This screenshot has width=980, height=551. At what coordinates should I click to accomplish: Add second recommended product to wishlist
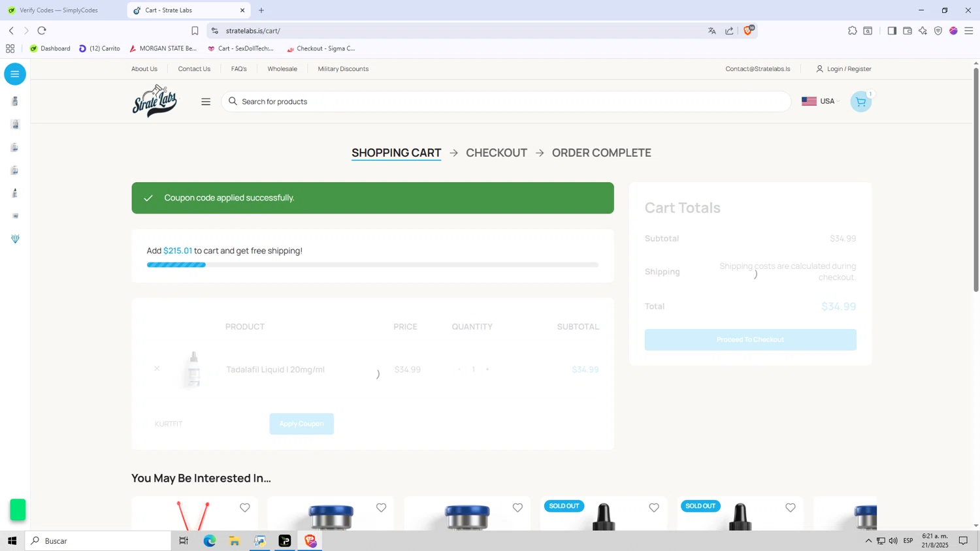(x=382, y=507)
